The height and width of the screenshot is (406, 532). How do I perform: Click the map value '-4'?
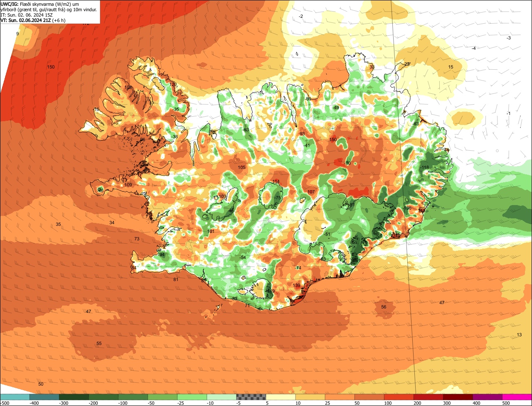[473, 48]
